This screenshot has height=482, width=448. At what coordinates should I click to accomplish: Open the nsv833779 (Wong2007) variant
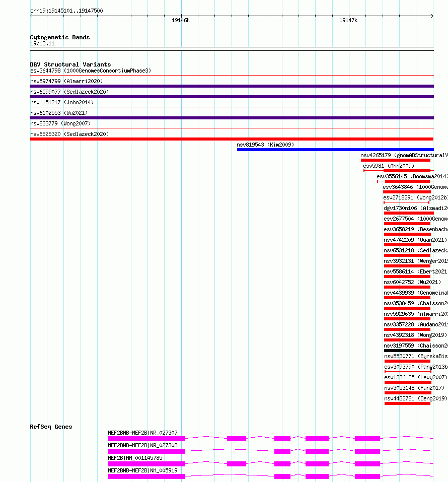tap(60, 123)
